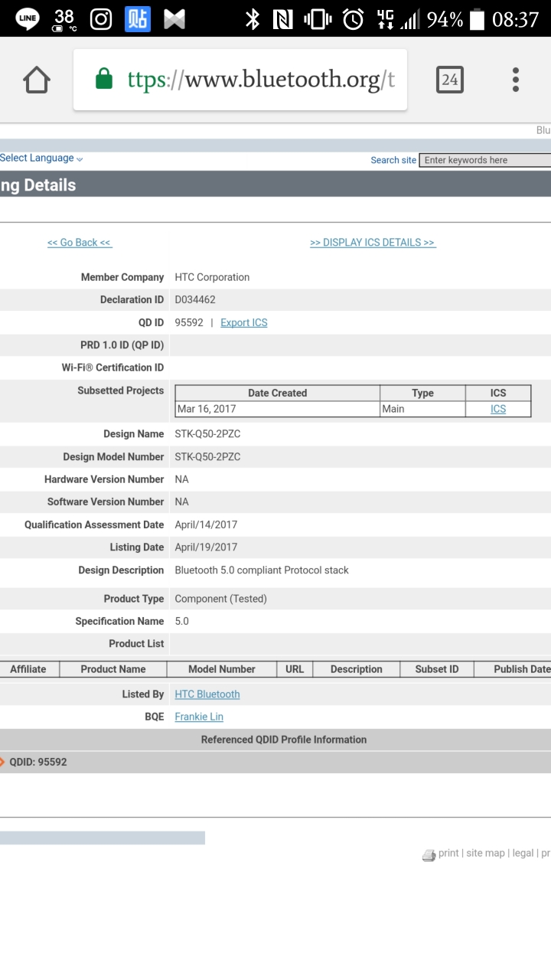Tap the vibrate mode status icon

318,19
